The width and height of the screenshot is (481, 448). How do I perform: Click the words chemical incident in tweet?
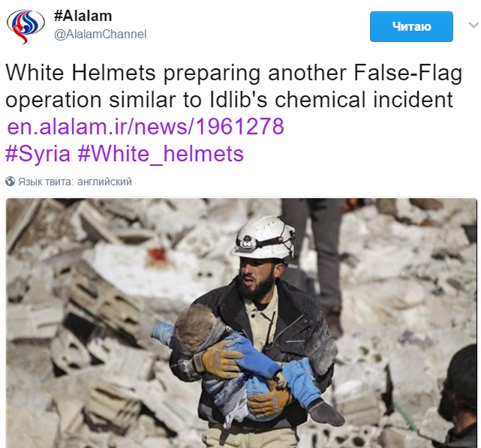(x=363, y=99)
